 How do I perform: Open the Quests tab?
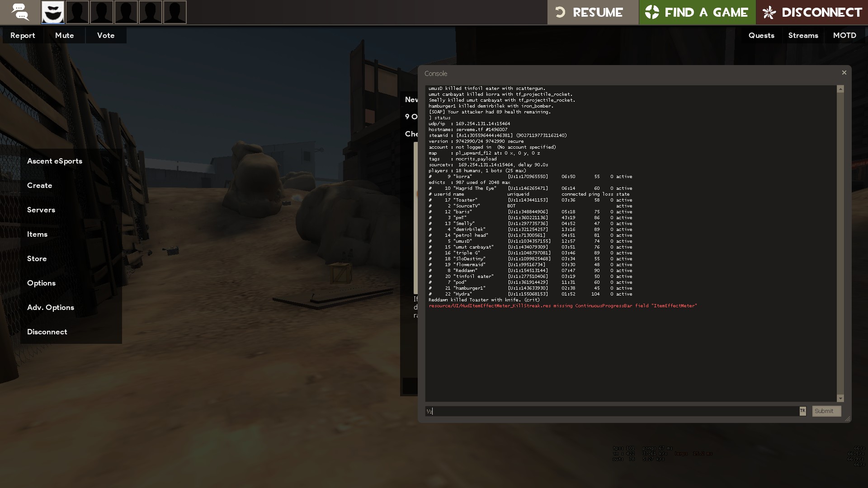point(761,35)
